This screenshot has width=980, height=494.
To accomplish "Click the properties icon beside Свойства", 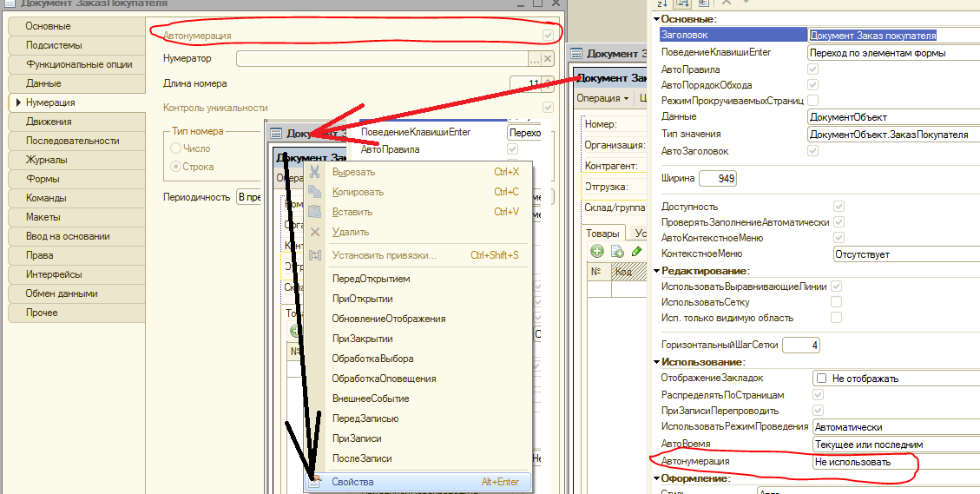I will 315,482.
